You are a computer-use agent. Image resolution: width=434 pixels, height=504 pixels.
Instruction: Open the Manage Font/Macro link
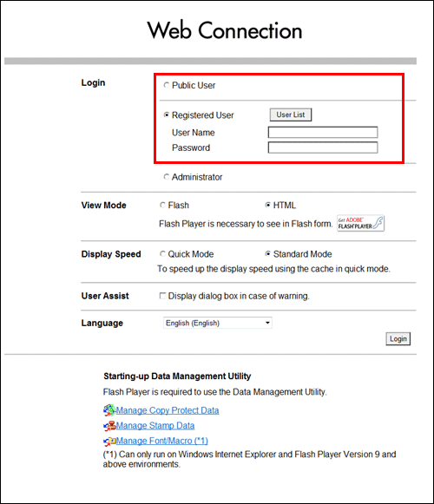tap(161, 441)
